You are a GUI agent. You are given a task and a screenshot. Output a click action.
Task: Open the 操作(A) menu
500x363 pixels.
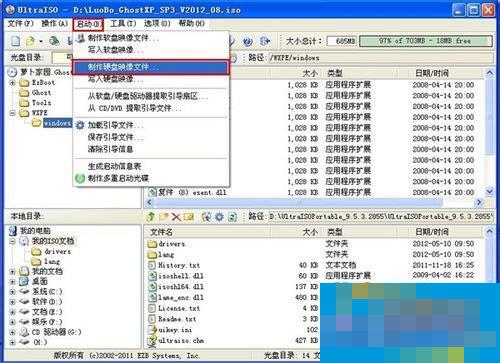(55, 23)
